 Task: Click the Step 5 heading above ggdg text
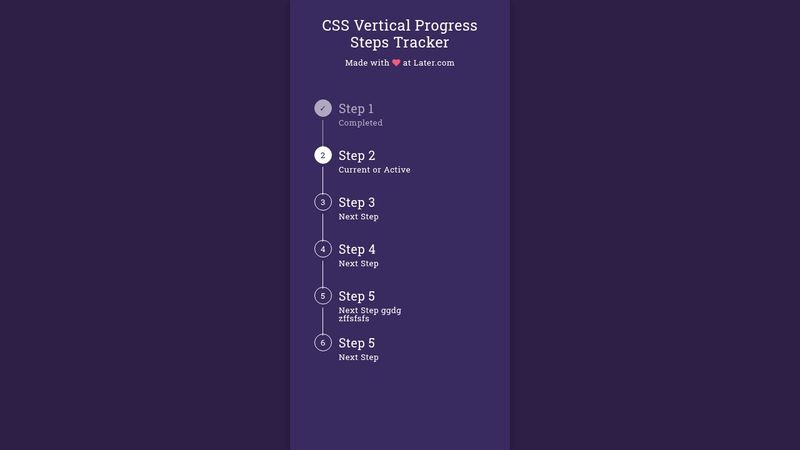click(357, 296)
